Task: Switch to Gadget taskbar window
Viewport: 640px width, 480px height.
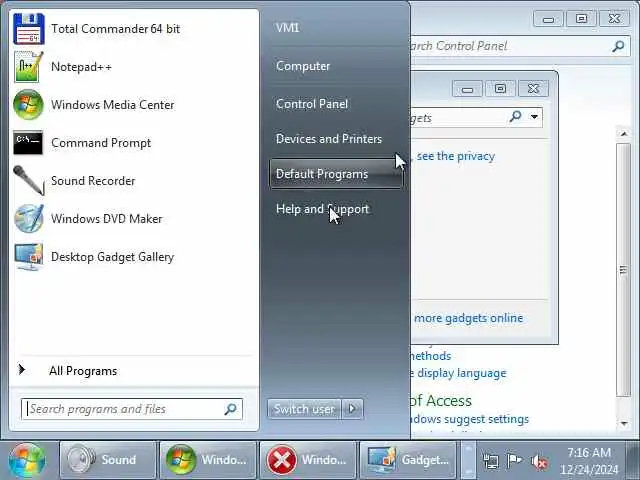Action: (x=408, y=460)
